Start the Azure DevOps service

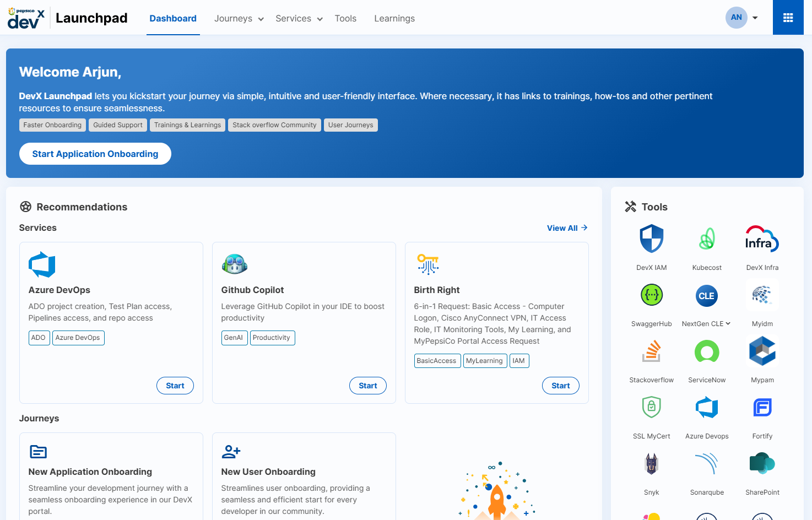tap(175, 386)
